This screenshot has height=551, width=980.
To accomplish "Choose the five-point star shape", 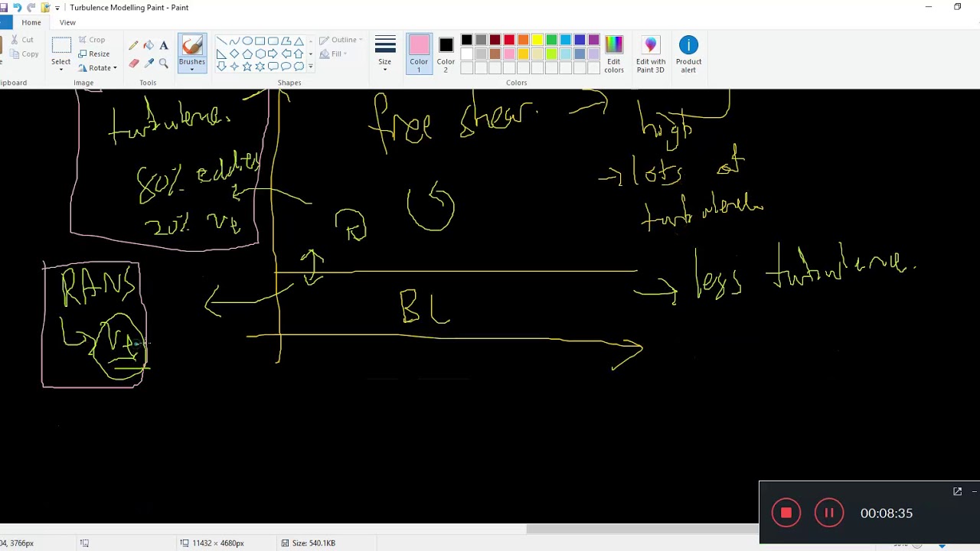I will (x=247, y=67).
